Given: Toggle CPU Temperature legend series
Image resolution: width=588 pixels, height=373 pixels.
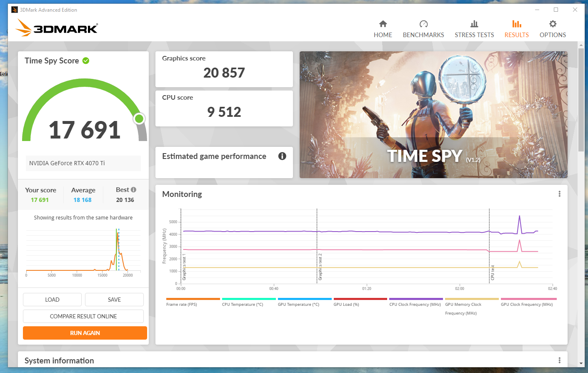Looking at the screenshot, I should 248,302.
